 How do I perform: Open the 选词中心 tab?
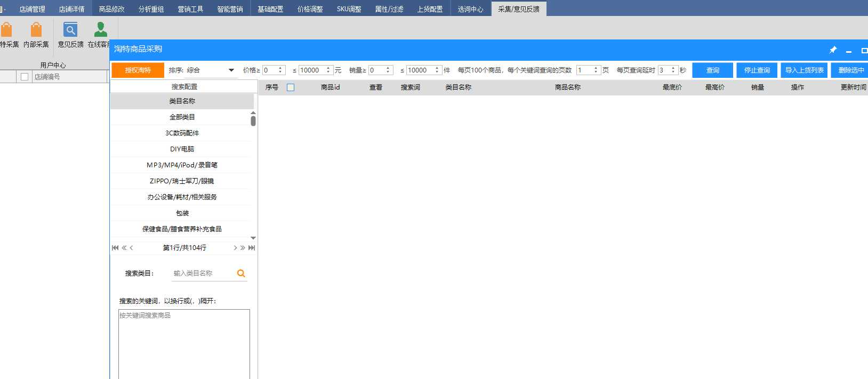[x=470, y=9]
